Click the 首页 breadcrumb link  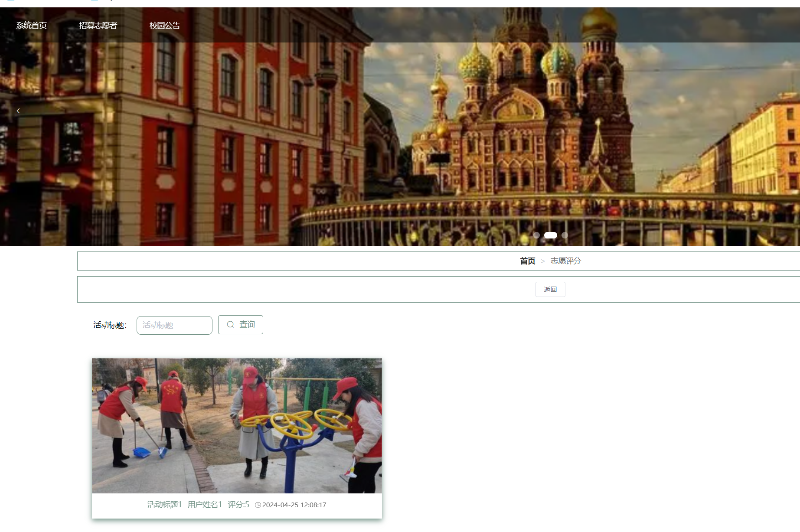coord(527,261)
